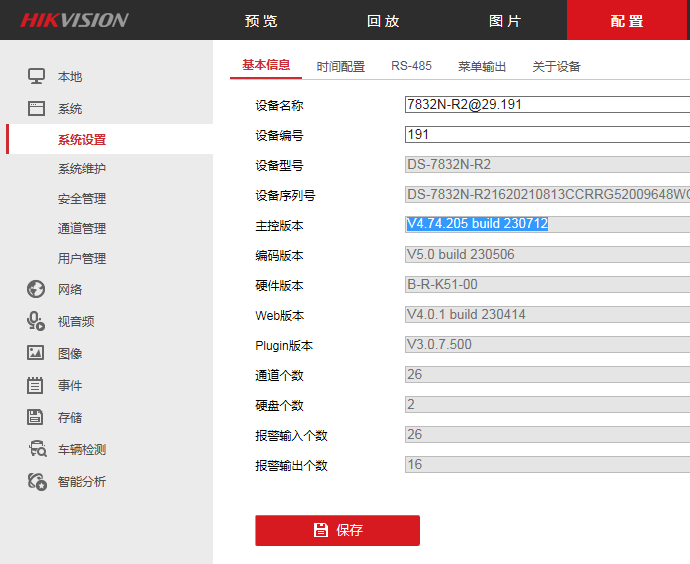Open the 图片 tab in top bar
Viewport: 690px width, 564px height.
(505, 21)
